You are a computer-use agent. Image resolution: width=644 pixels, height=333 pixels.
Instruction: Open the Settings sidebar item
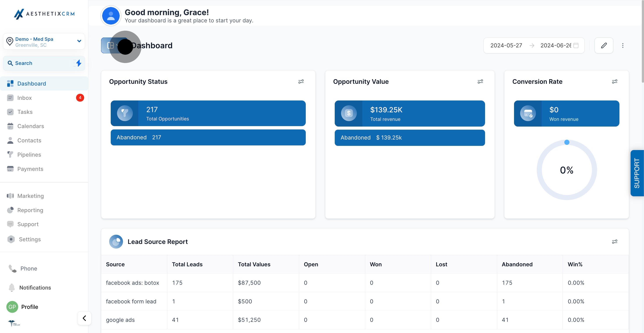click(x=30, y=239)
